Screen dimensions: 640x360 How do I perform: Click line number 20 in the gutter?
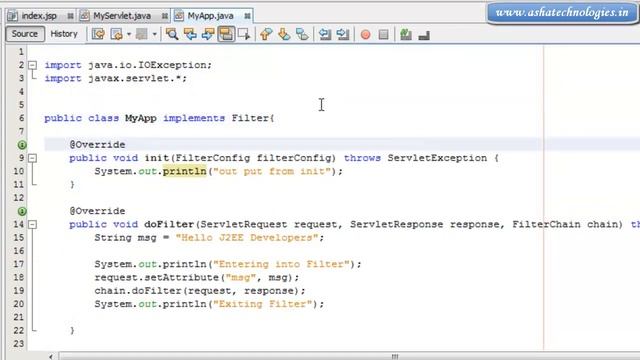(19, 304)
